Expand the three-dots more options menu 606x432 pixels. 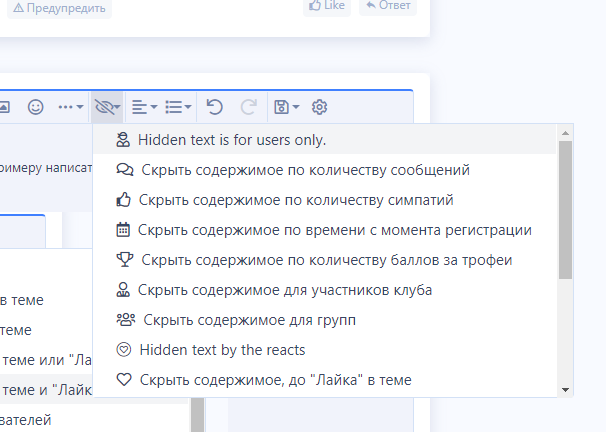point(71,106)
